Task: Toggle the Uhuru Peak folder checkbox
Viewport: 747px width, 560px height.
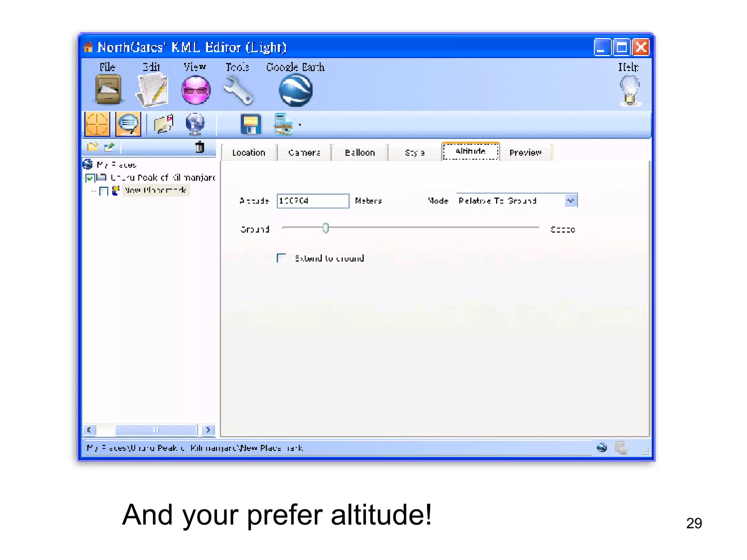Action: 90,178
